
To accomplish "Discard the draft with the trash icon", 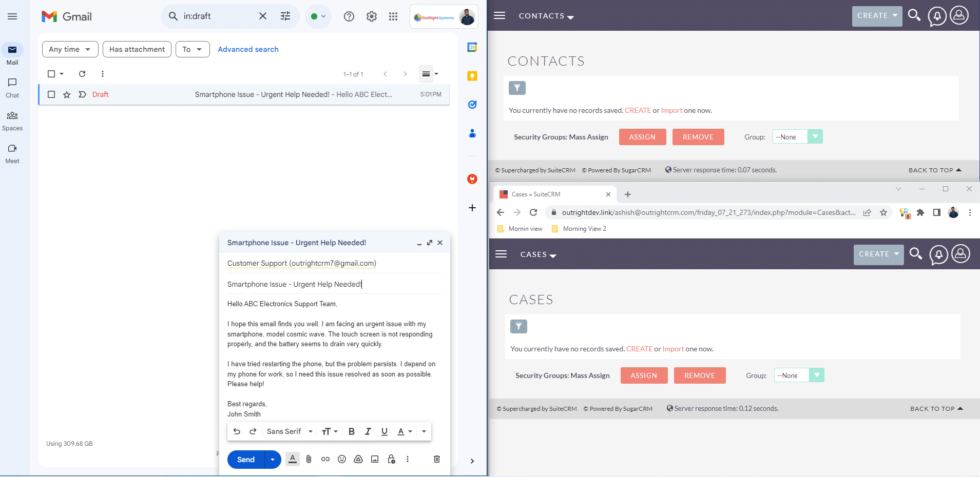I will pyautogui.click(x=437, y=459).
